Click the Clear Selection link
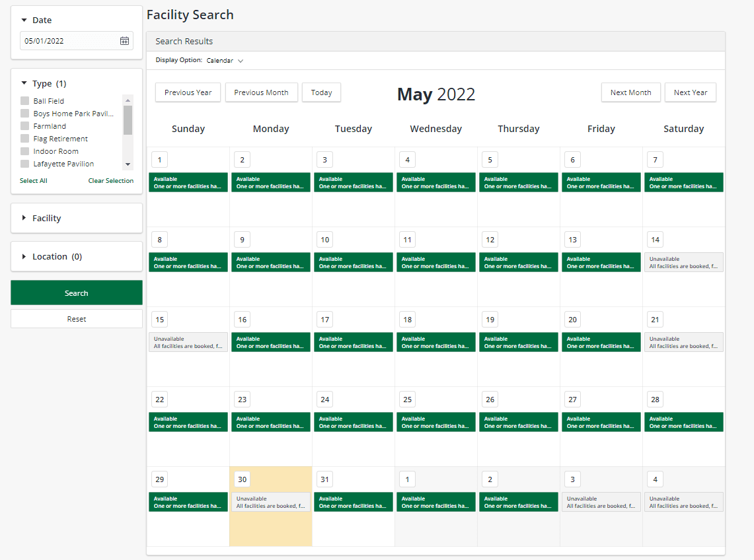Screen dimensions: 754x560 point(110,181)
